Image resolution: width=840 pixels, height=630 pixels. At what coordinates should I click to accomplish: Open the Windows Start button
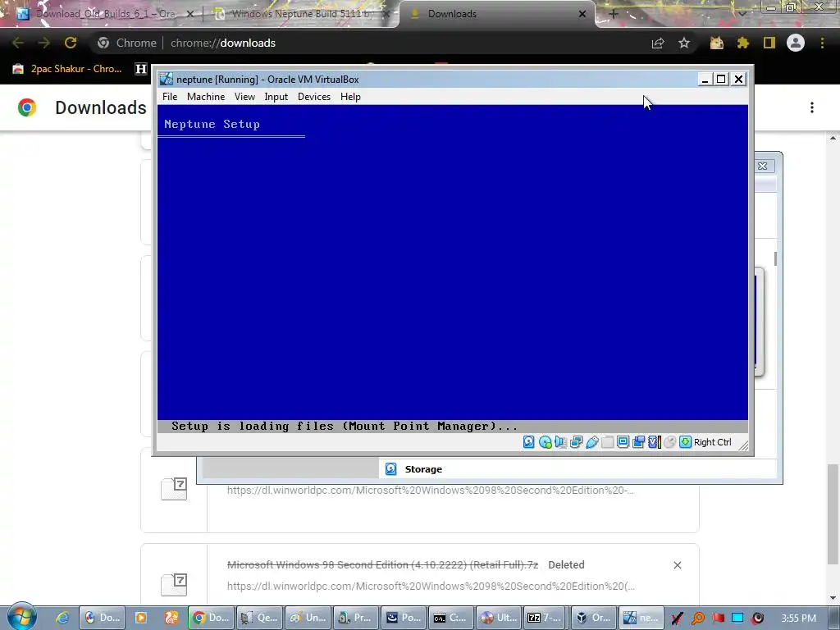click(21, 616)
